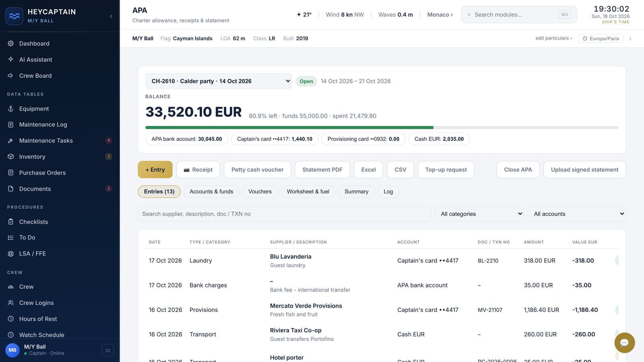
Task: Open Hours of Rest clock item
Action: (60, 319)
